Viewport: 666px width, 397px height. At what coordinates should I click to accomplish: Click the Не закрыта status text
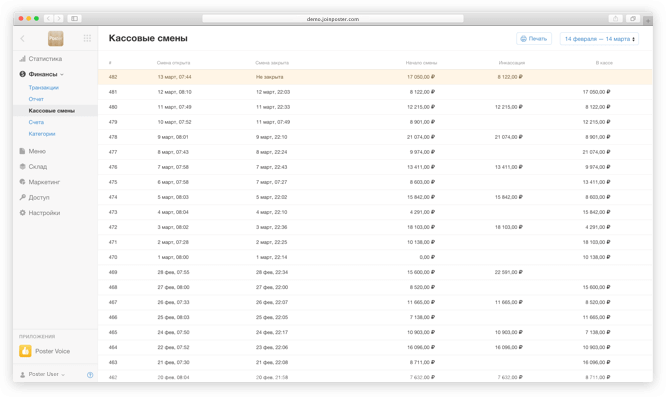269,77
